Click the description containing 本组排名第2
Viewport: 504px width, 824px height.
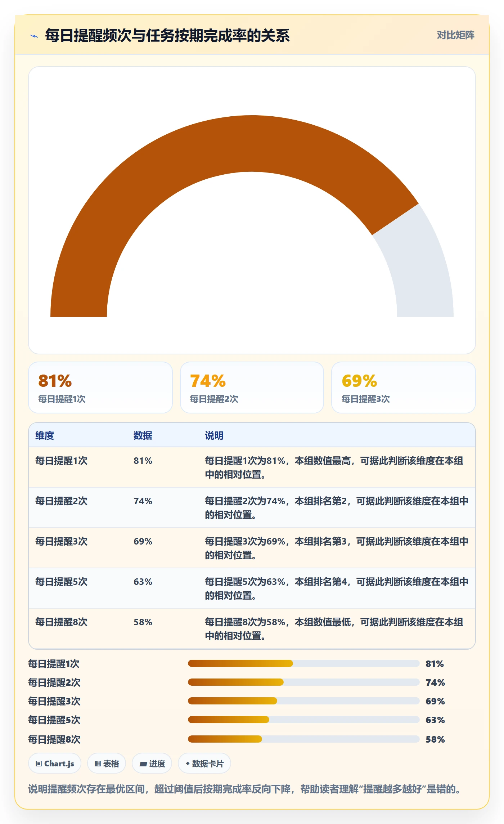pyautogui.click(x=337, y=508)
